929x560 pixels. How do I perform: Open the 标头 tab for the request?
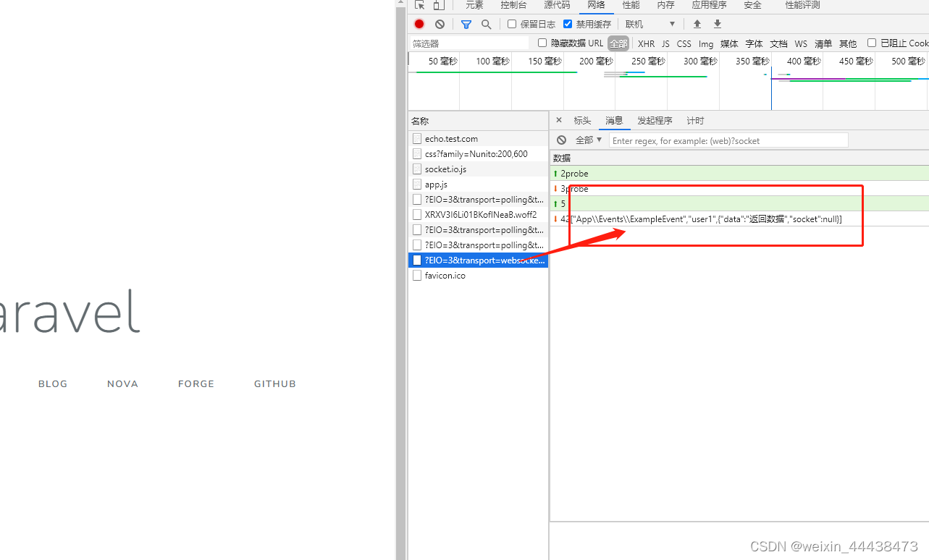582,120
